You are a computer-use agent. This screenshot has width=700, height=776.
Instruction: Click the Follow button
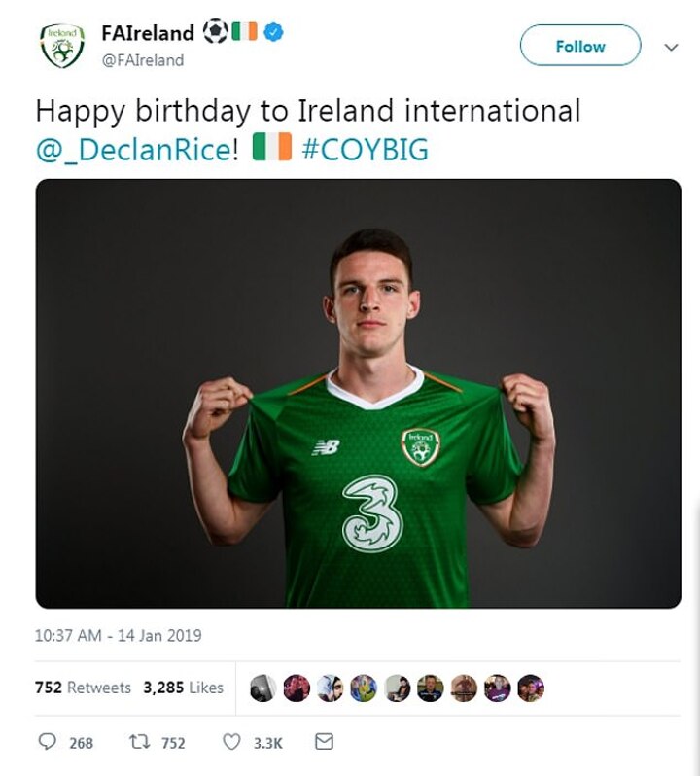click(x=580, y=46)
